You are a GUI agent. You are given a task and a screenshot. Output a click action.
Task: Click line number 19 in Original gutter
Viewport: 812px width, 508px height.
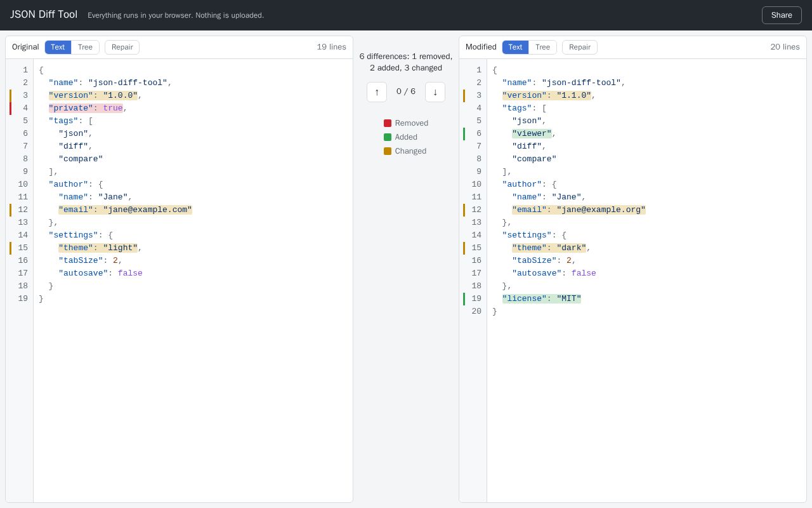point(23,298)
